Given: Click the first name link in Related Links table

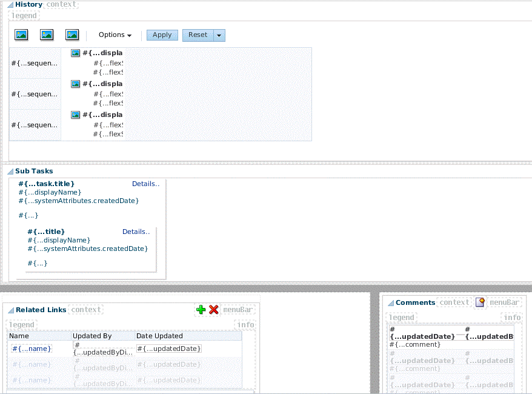Looking at the screenshot, I should [32, 349].
